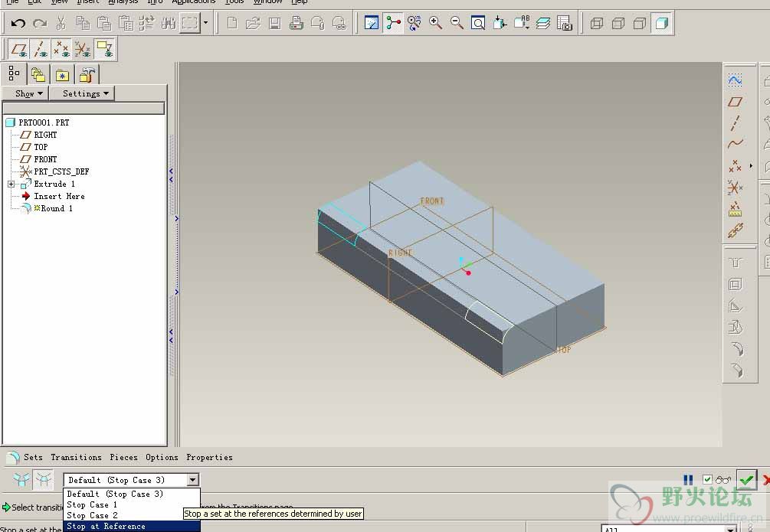
Task: Toggle coordinate systems display
Action: pyautogui.click(x=83, y=50)
